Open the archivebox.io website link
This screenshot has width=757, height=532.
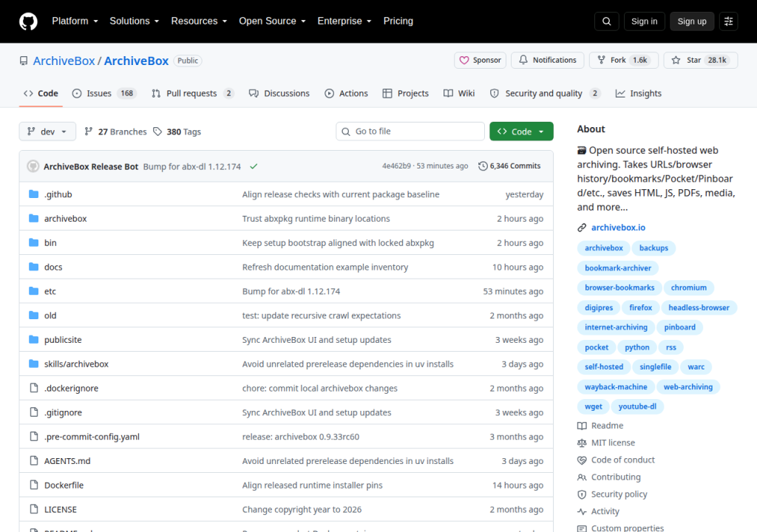(618, 228)
